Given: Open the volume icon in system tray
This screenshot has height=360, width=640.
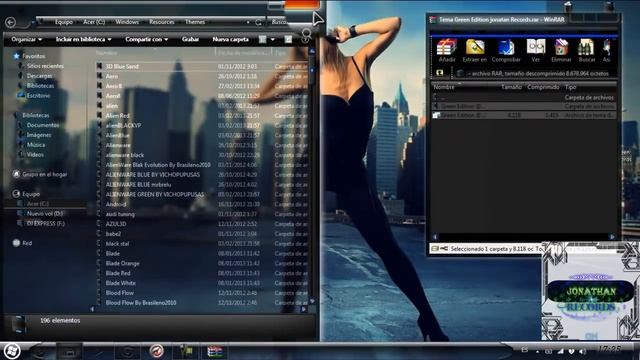Looking at the screenshot, I should (x=582, y=351).
